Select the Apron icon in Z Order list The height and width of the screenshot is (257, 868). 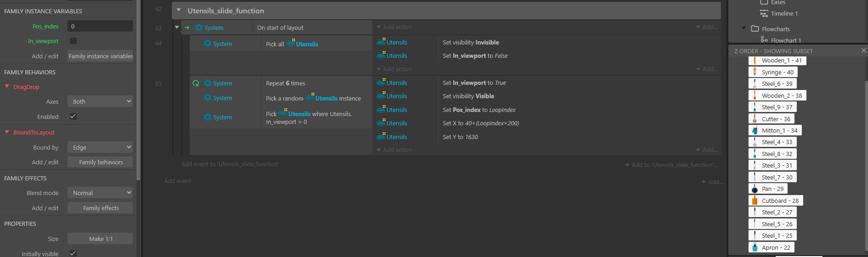coord(755,247)
